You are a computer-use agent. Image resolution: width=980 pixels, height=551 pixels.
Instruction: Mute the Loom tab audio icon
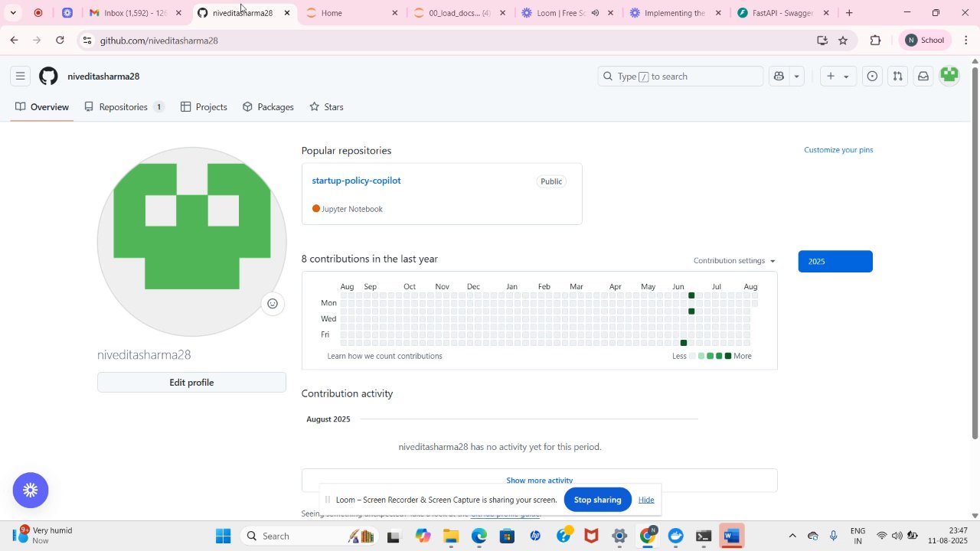595,13
